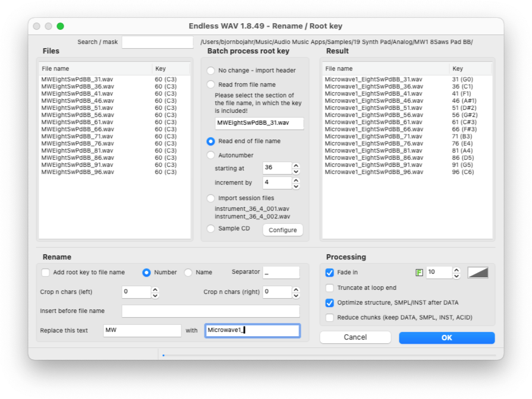Screen dimensions: 532x399
Task: Click the increment by number field
Action: click(x=277, y=182)
